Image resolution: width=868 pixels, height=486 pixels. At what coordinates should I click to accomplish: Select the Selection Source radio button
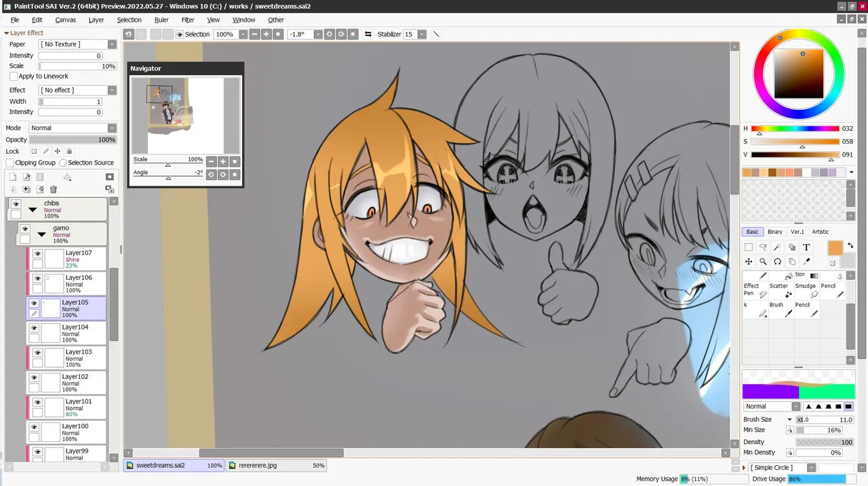tap(62, 163)
